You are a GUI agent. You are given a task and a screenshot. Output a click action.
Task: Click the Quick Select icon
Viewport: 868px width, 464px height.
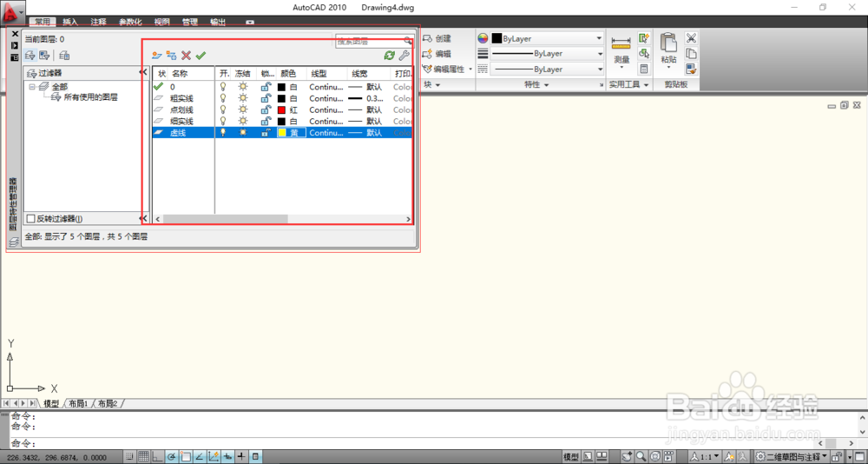[644, 38]
